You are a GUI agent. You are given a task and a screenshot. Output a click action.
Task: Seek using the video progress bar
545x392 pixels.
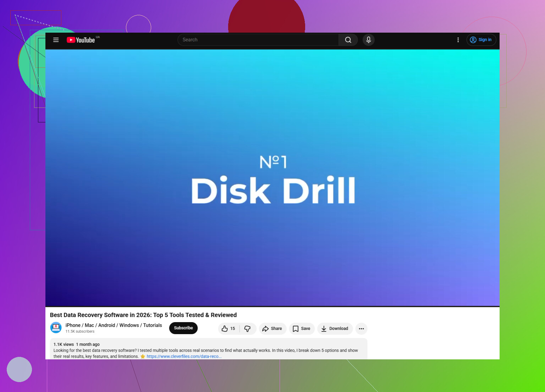tap(272, 306)
